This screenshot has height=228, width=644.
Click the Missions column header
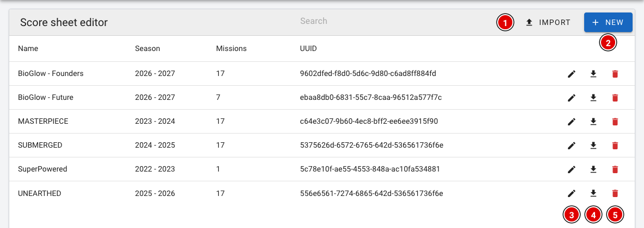click(231, 48)
